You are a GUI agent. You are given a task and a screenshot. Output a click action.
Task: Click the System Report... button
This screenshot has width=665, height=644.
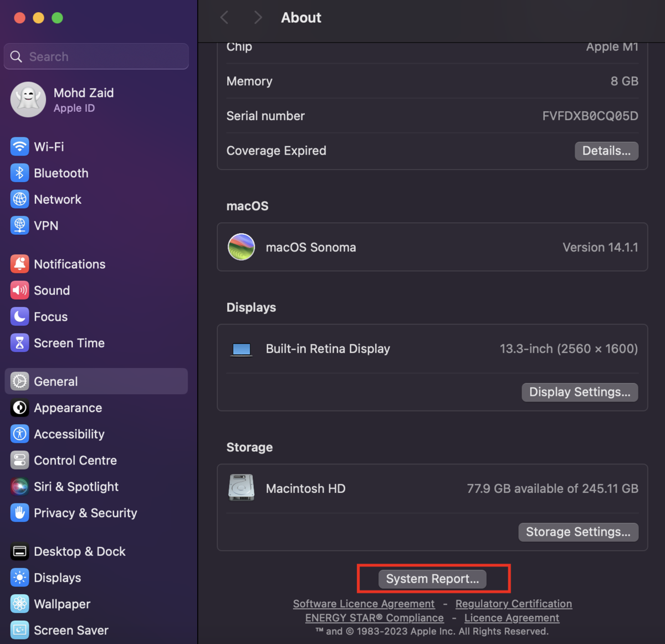[x=432, y=579]
